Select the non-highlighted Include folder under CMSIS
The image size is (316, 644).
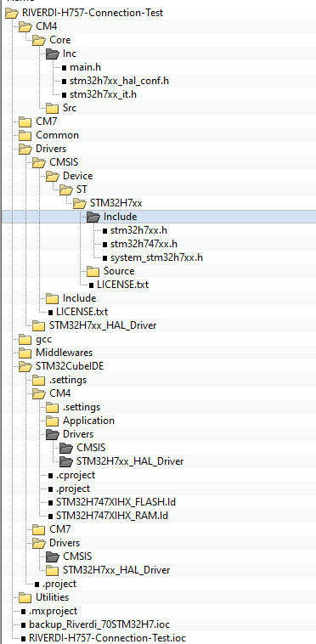tap(79, 298)
